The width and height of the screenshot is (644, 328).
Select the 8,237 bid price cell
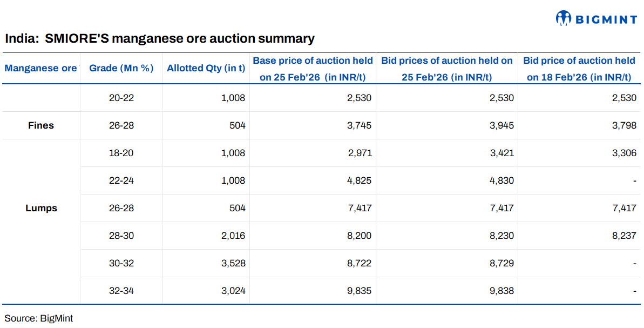(x=625, y=236)
